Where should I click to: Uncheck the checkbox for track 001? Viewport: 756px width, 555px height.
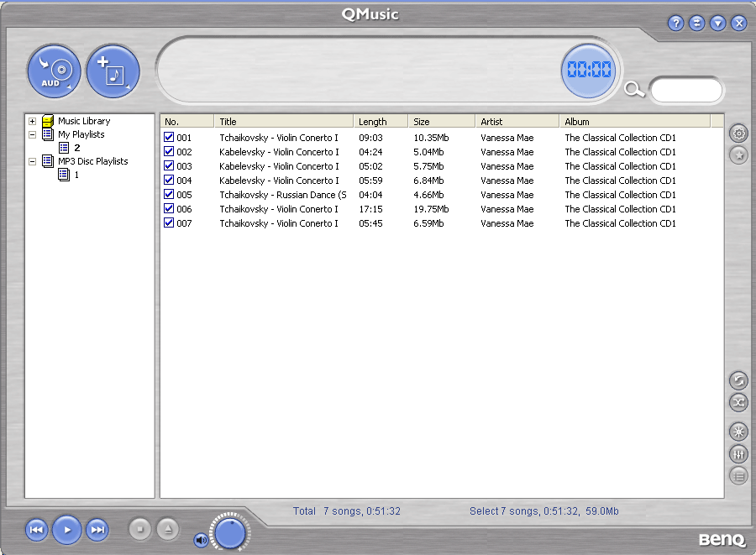click(x=169, y=137)
